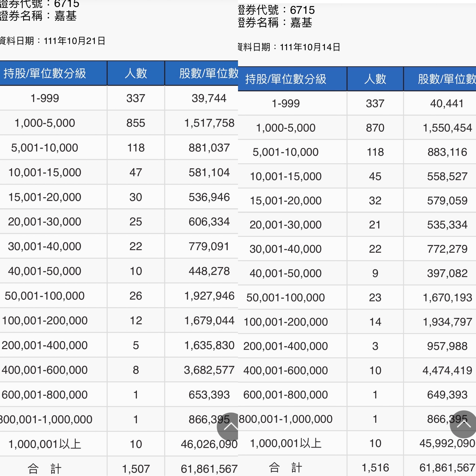This screenshot has width=476, height=476.
Task: Select left table 1-999 row label
Action: 45,98
